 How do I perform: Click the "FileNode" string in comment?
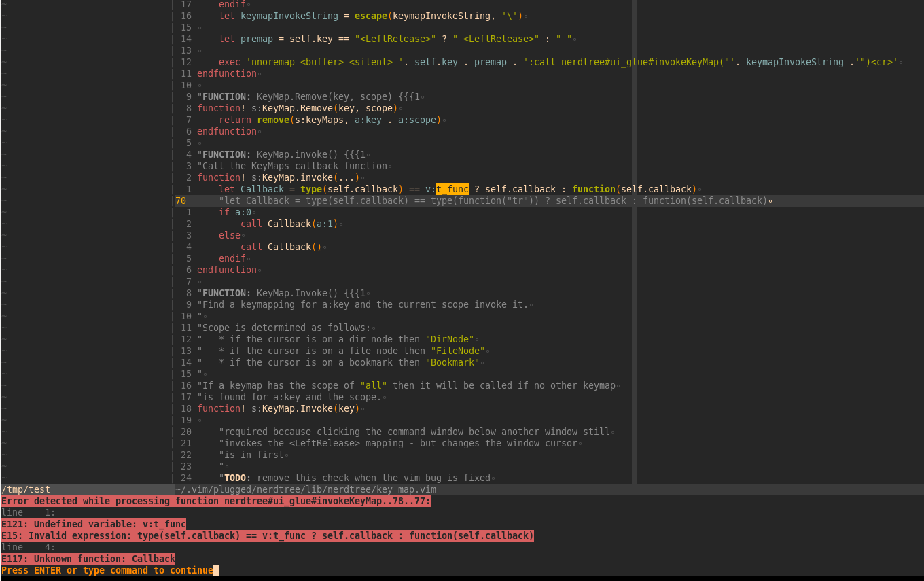458,351
